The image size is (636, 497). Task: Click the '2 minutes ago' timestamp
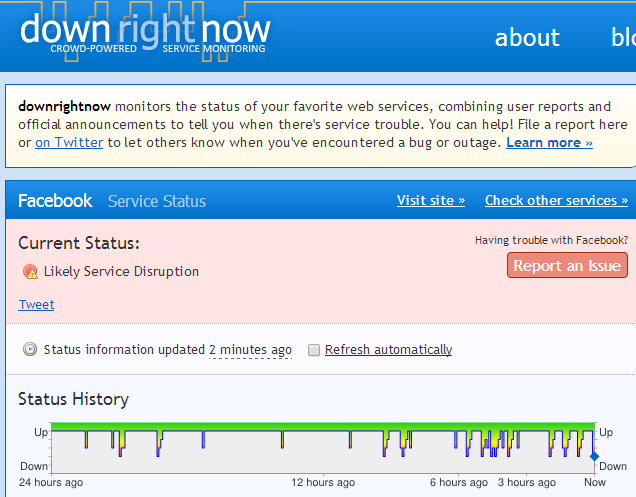[250, 350]
